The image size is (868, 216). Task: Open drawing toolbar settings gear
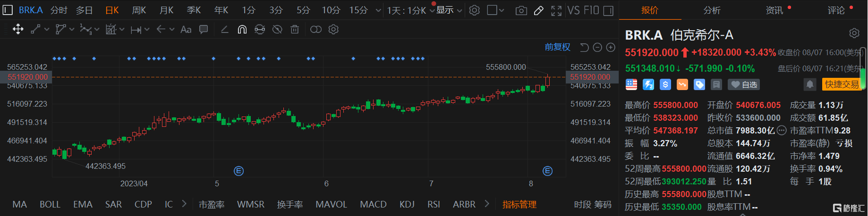tap(333, 30)
